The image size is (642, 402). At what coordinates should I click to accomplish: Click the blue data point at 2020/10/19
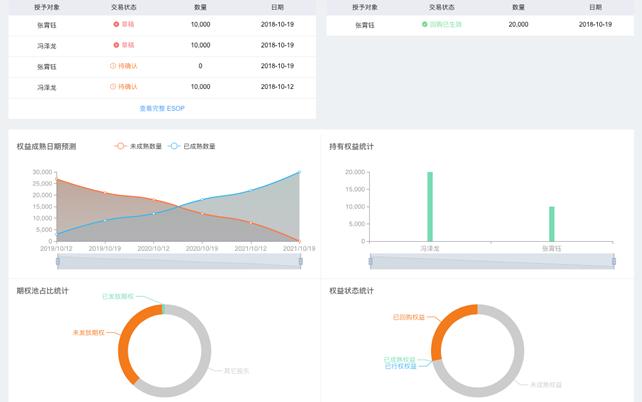[x=202, y=199]
